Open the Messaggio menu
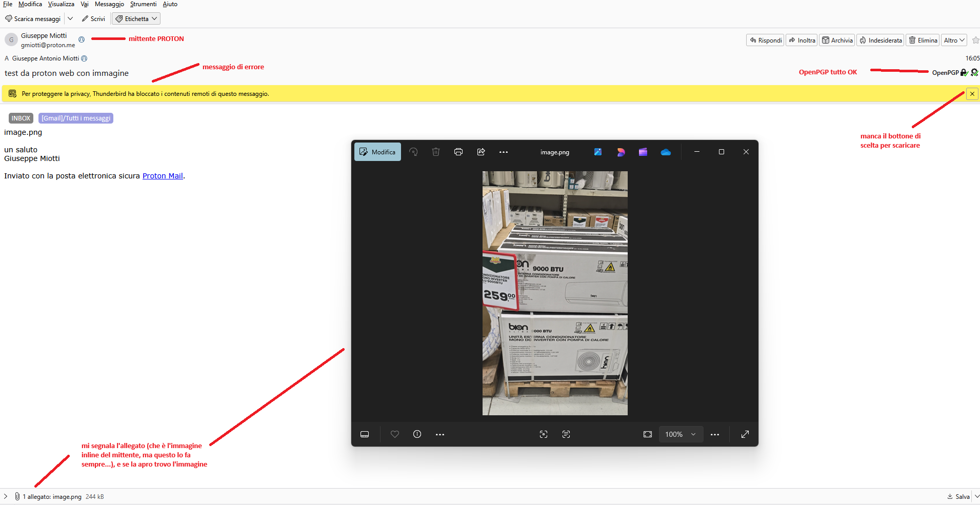 point(109,4)
